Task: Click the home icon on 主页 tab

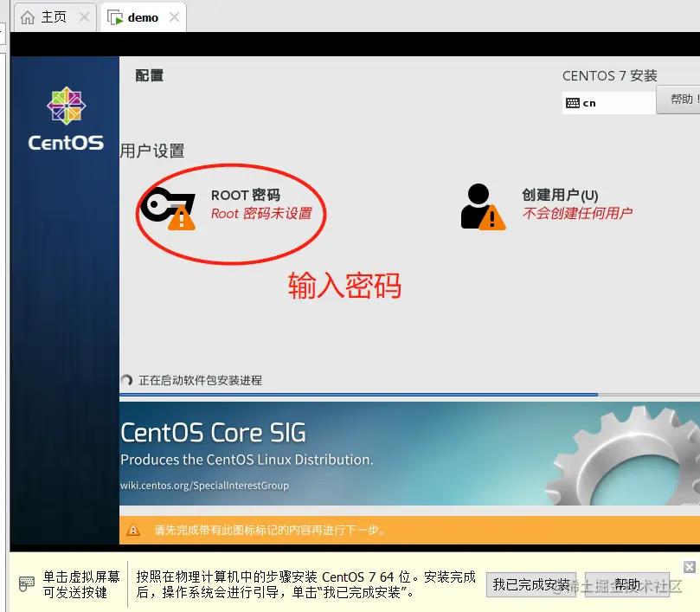Action: pos(28,18)
